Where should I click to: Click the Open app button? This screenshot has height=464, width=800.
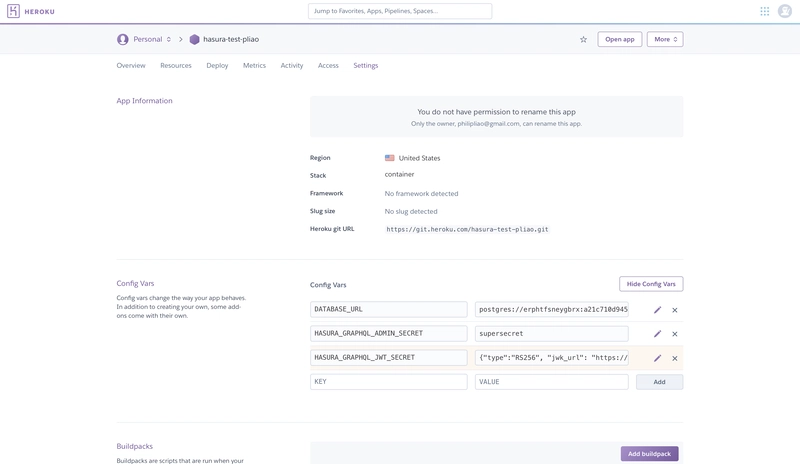(619, 39)
